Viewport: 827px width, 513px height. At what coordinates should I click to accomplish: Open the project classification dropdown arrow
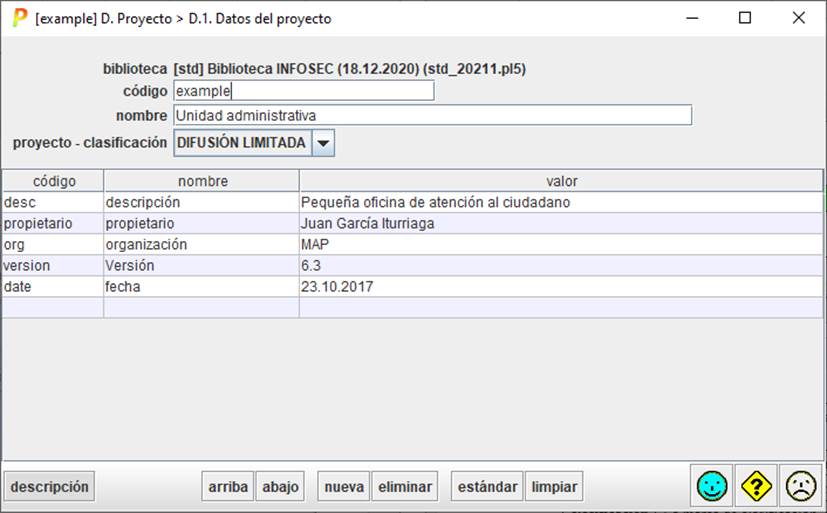323,143
